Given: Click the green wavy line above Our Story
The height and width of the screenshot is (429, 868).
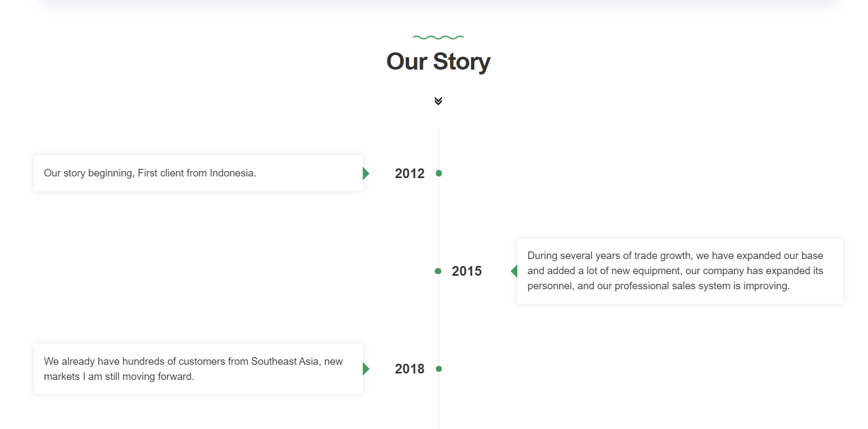Looking at the screenshot, I should point(438,37).
